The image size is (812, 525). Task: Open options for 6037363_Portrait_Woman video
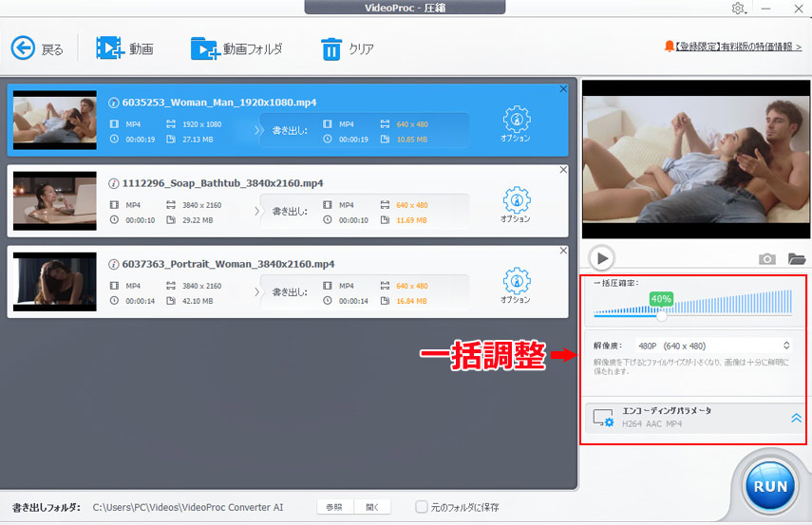pos(516,285)
